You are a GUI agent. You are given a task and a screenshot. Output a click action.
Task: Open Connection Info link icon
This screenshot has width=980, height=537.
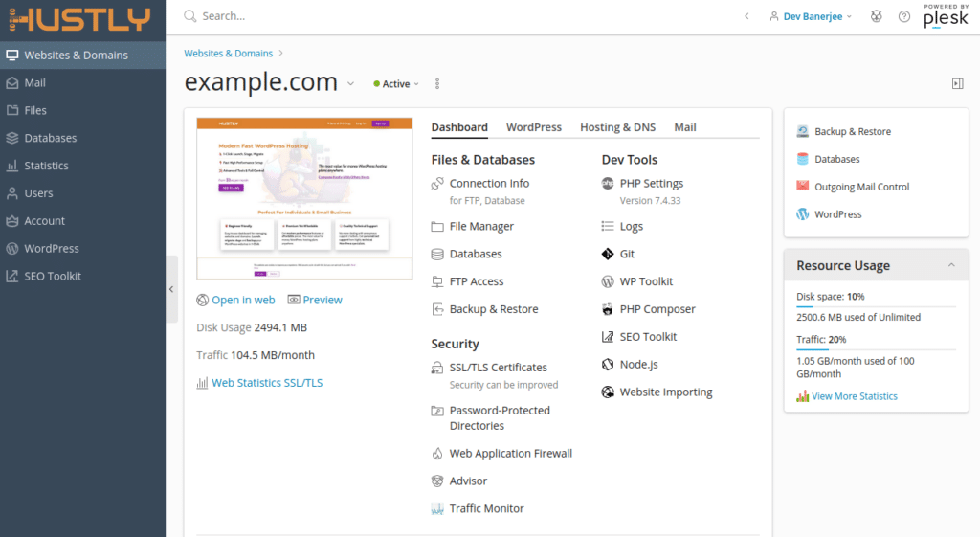pyautogui.click(x=437, y=183)
